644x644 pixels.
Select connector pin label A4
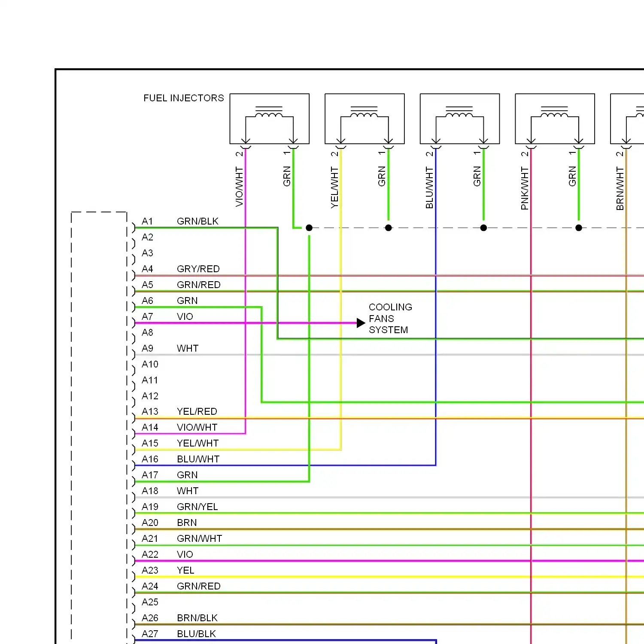pyautogui.click(x=147, y=269)
